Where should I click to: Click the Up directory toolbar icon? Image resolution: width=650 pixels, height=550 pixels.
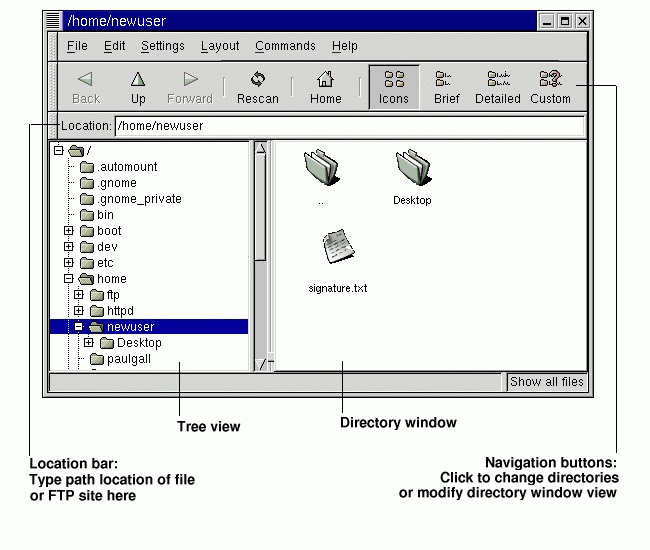[138, 80]
